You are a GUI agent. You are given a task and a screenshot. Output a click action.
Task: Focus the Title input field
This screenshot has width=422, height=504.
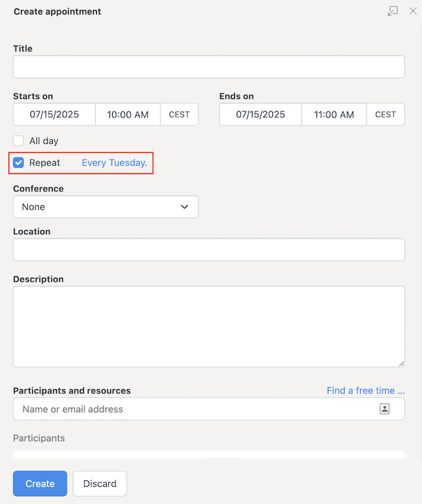point(209,67)
